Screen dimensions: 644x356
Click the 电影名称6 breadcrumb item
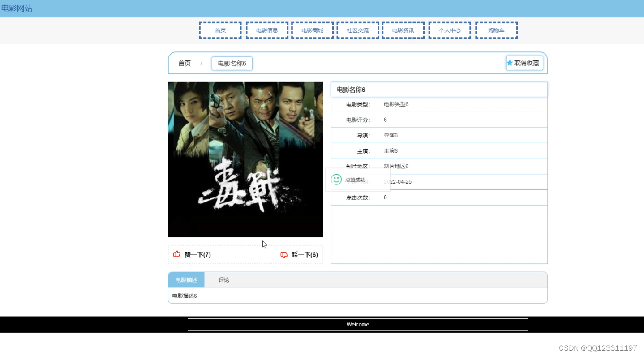click(232, 64)
